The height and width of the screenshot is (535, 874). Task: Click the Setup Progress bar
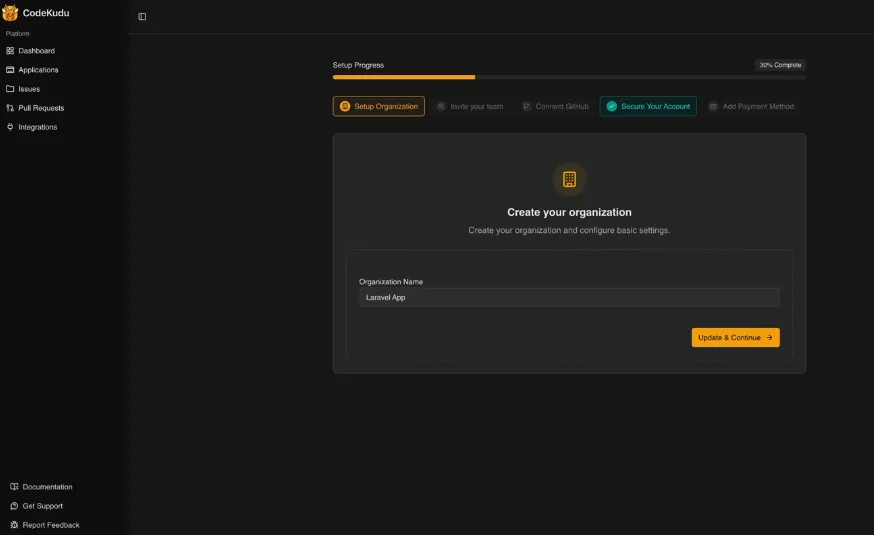point(569,77)
